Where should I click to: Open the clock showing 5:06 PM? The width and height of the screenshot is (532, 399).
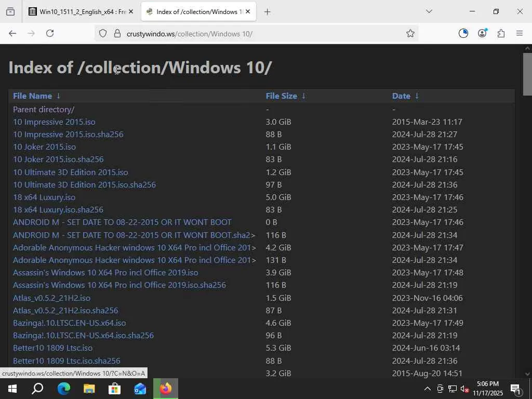[x=488, y=389]
